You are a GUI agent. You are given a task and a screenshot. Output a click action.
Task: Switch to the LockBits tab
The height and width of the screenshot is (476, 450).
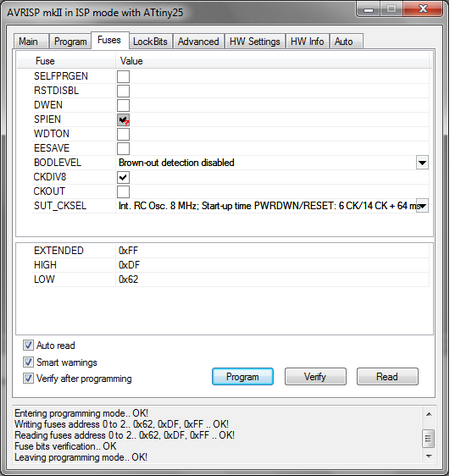point(150,42)
